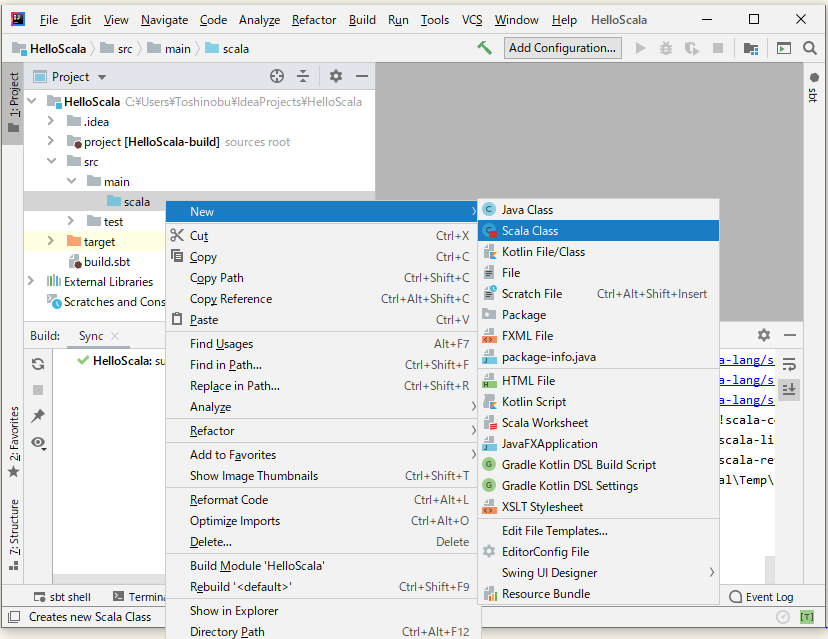
Task: Open Project Structure icon in toolbar
Action: click(750, 49)
